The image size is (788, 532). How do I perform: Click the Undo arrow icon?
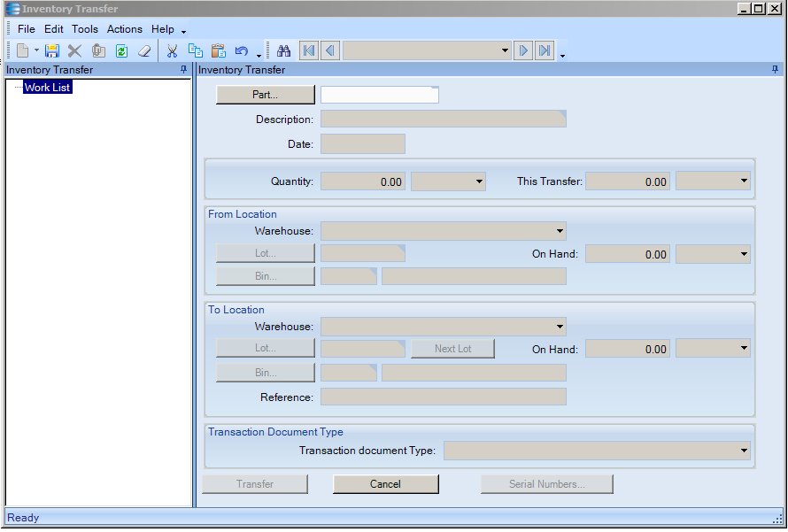click(x=242, y=51)
